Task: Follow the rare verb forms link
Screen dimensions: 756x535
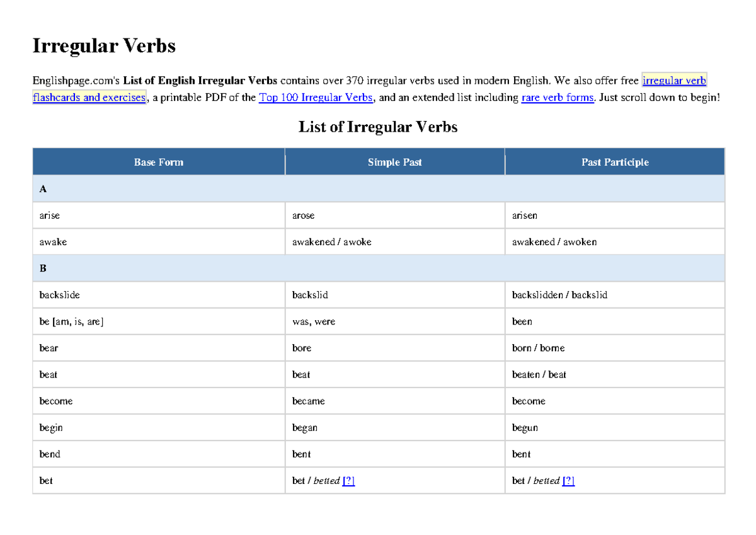Action: click(x=557, y=97)
